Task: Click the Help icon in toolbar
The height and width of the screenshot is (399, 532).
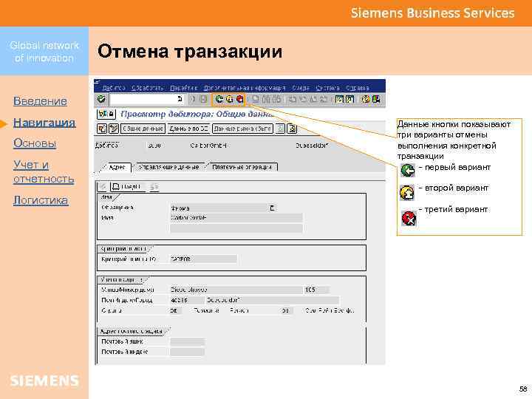Action: pos(366,100)
